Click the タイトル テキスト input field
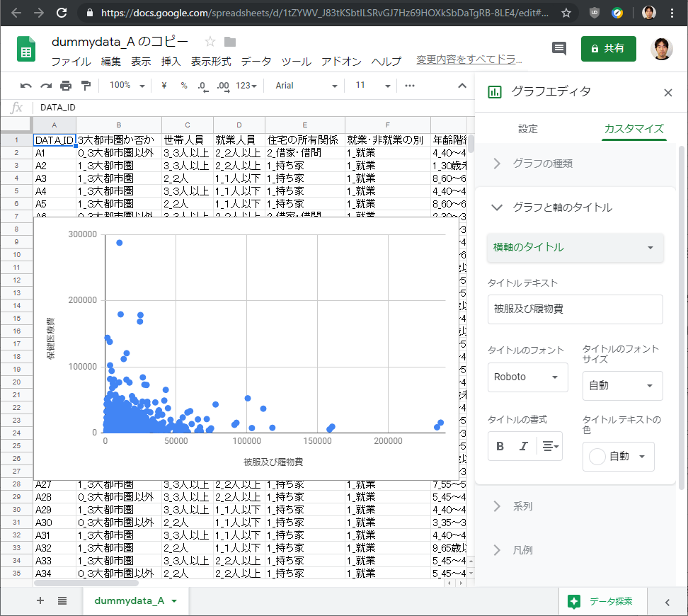 coord(575,309)
